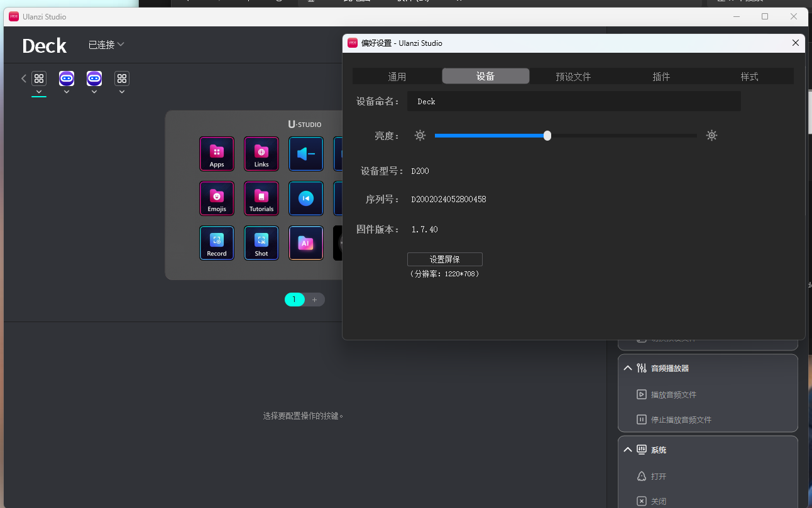The image size is (812, 508).
Task: Select the grid profile icon with cyan underline
Action: click(x=39, y=78)
